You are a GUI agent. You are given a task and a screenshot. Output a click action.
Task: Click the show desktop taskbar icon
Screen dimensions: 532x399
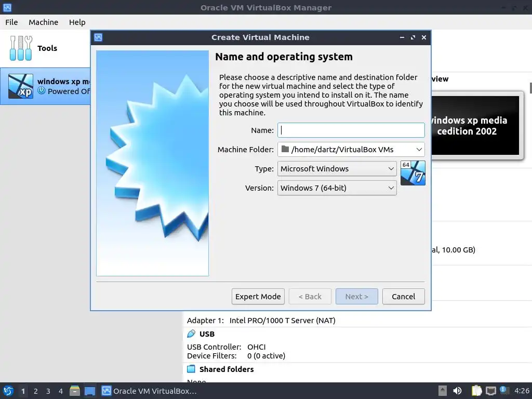89,391
